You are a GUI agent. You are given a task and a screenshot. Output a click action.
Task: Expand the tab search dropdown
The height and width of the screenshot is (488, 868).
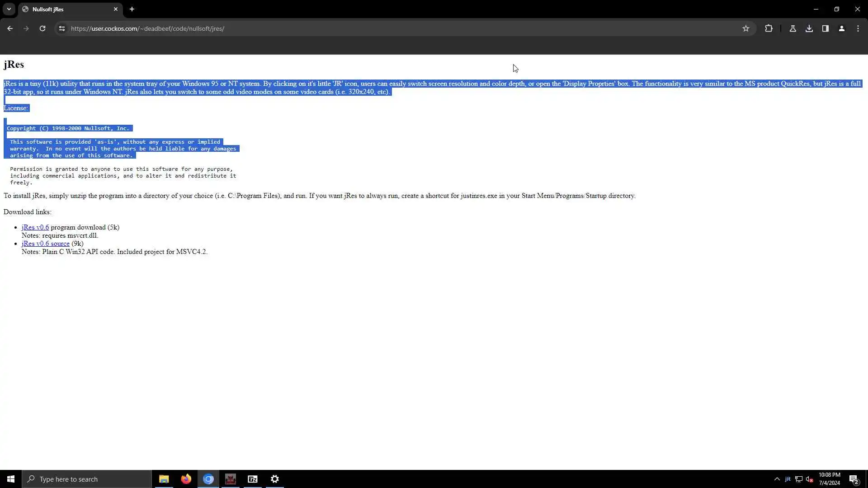tap(9, 9)
